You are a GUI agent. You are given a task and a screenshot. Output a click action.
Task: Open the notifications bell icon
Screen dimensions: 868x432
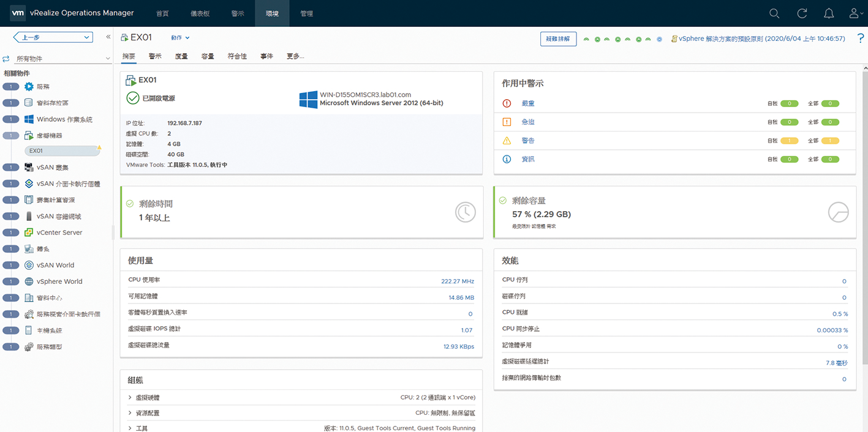[829, 13]
